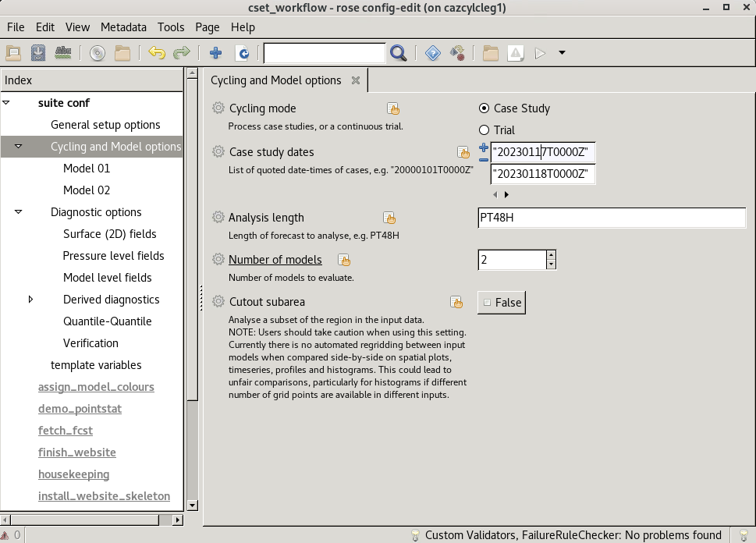Open the File menu

pos(16,27)
